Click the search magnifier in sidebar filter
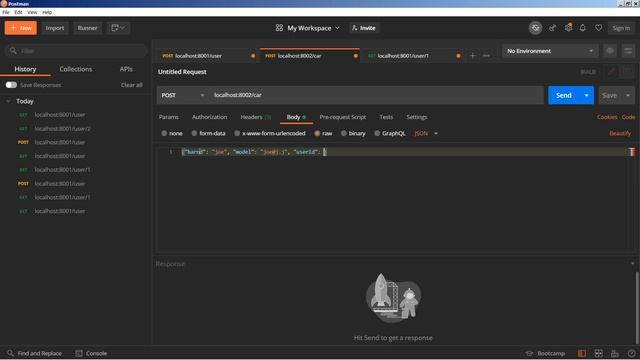 pos(13,51)
